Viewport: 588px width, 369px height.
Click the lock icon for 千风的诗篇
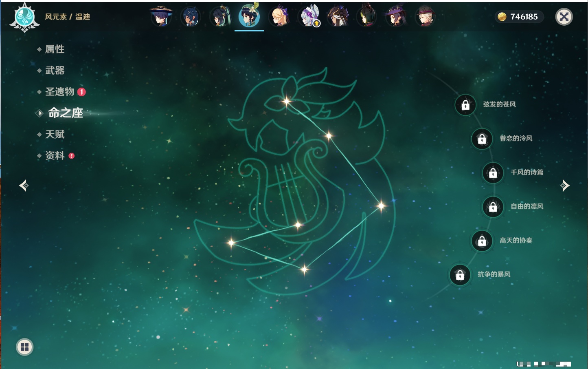pyautogui.click(x=493, y=173)
